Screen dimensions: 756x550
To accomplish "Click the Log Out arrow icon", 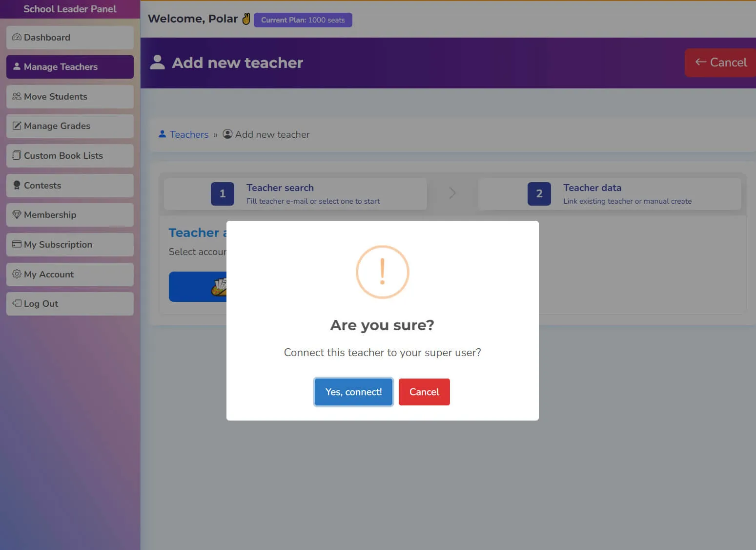I will tap(17, 303).
